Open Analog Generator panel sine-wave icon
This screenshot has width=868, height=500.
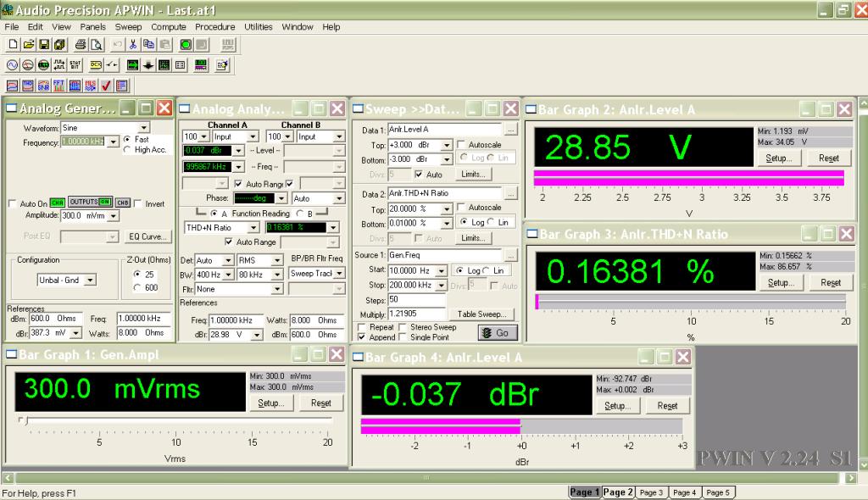coord(12,65)
